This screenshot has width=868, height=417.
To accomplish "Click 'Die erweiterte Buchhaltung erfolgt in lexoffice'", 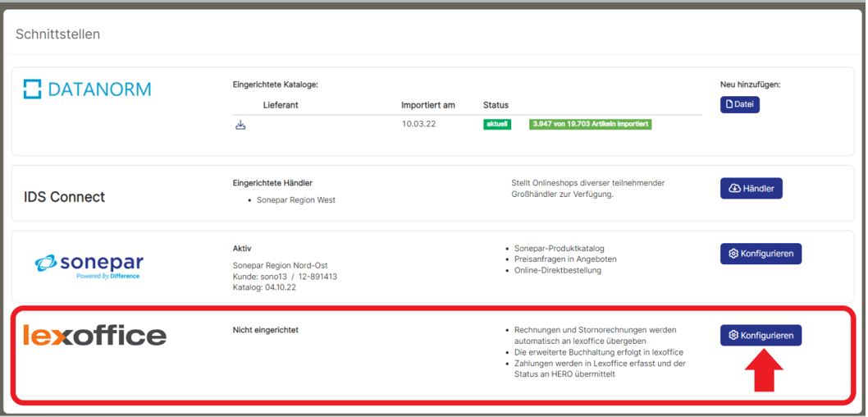I will tap(598, 352).
